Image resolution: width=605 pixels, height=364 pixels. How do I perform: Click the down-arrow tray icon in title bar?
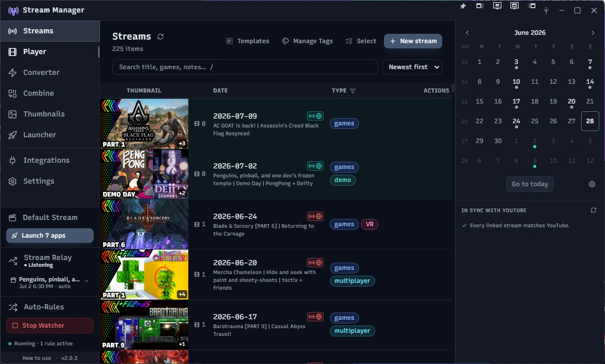(546, 10)
